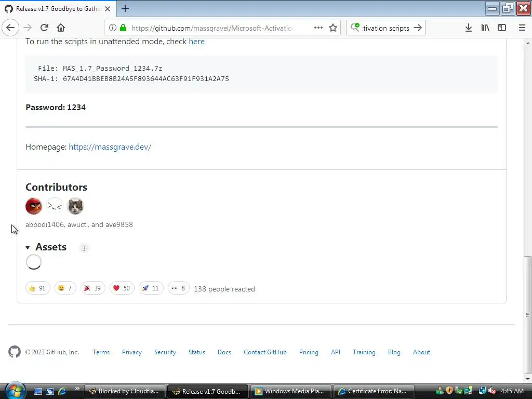This screenshot has width=532, height=399.
Task: Open the About footer link
Action: coord(421,352)
